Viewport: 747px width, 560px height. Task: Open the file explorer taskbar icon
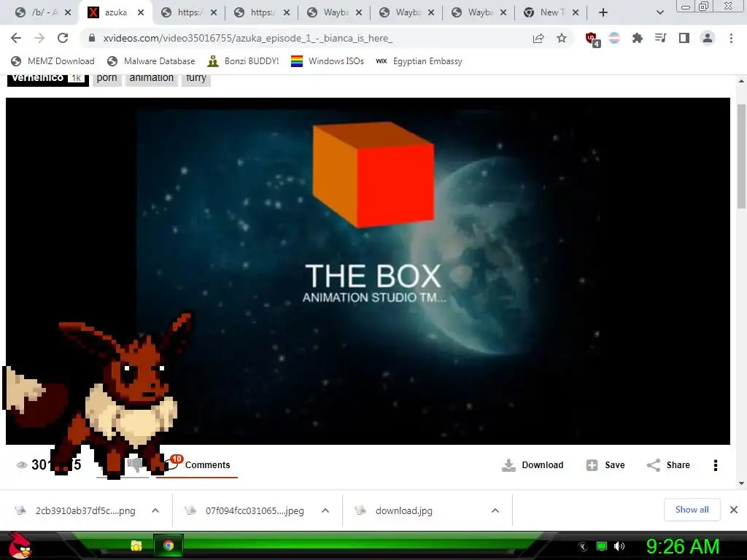[136, 545]
